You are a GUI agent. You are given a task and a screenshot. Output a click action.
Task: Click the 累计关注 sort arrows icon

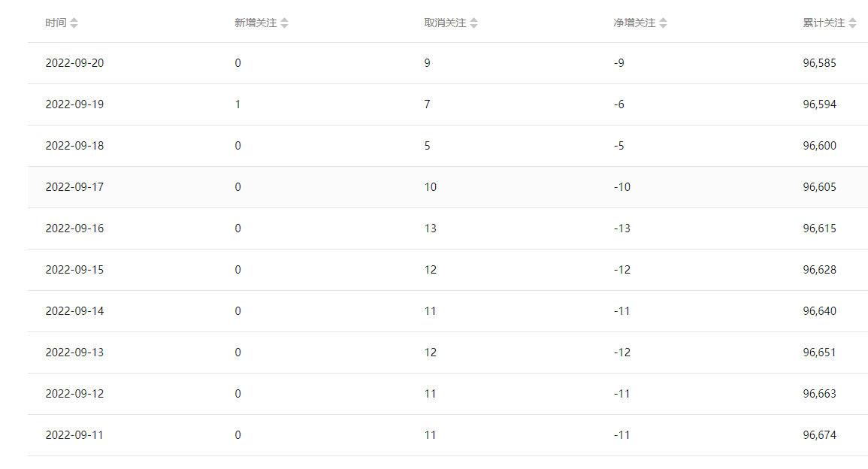tap(852, 23)
